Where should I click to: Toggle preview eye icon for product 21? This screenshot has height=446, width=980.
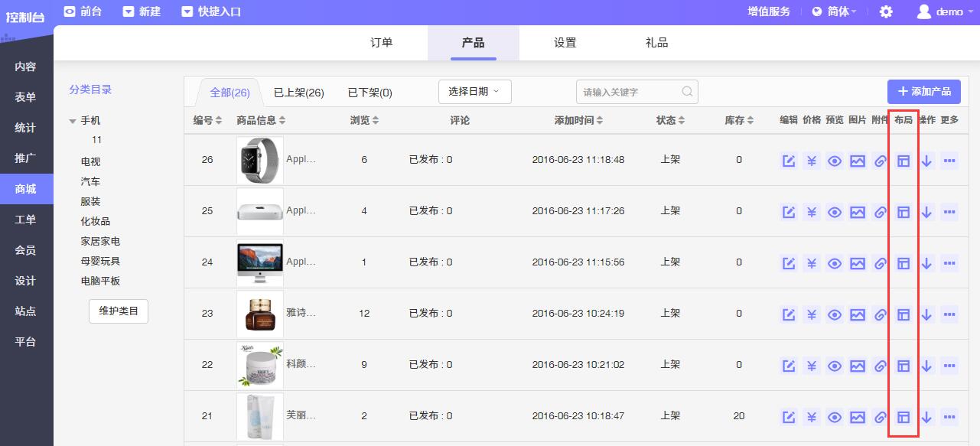tap(835, 417)
